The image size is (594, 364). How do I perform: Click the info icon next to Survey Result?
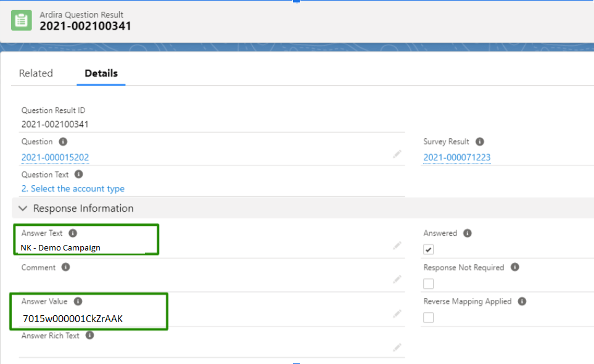coord(480,141)
